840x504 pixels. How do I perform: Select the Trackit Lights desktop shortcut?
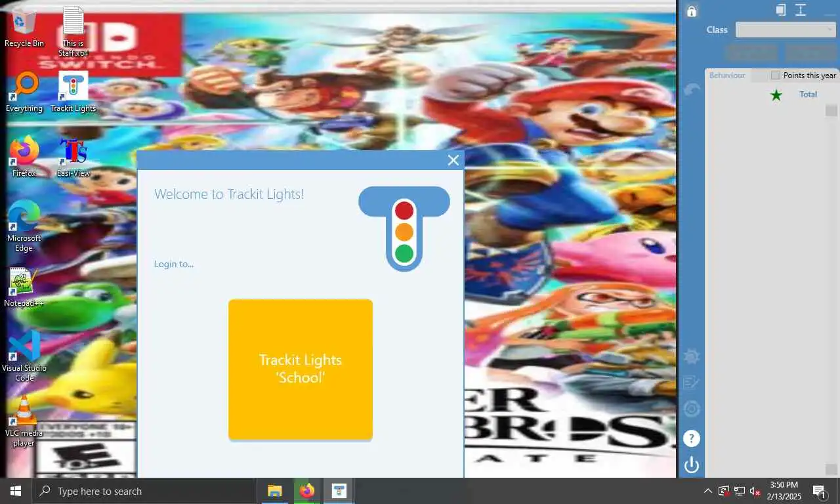tap(73, 93)
